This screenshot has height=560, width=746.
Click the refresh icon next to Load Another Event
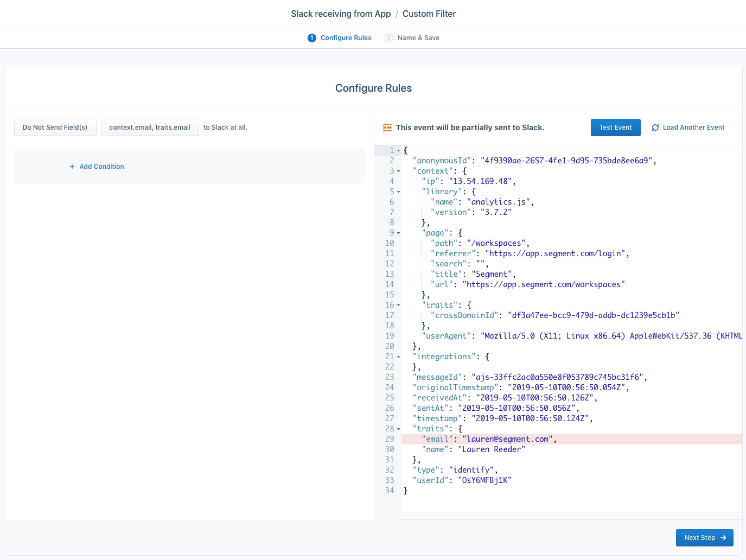655,127
